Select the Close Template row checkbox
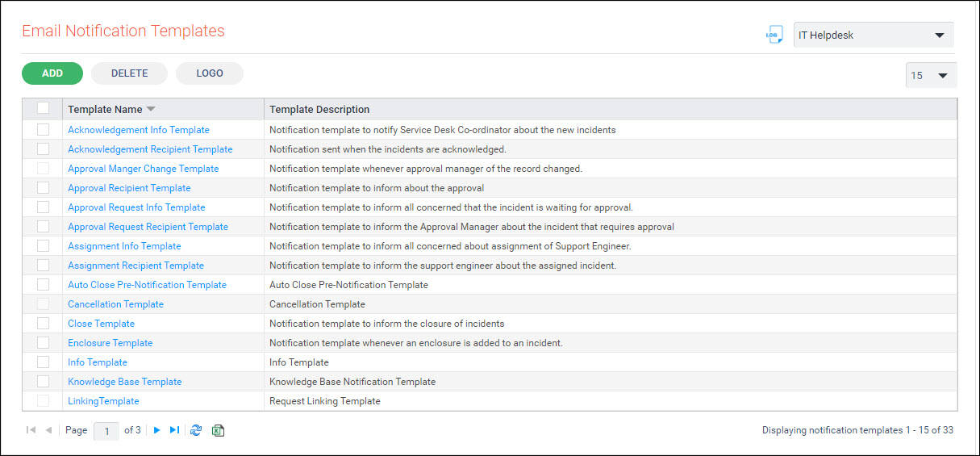The width and height of the screenshot is (980, 456). click(44, 323)
